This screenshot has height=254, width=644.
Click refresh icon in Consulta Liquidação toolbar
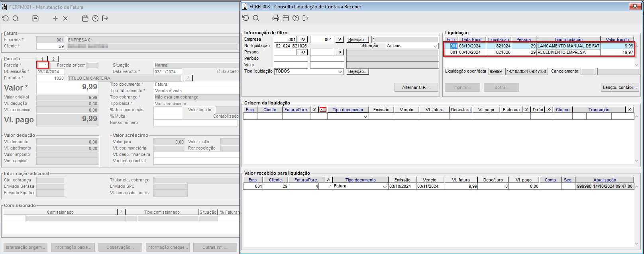(x=245, y=18)
